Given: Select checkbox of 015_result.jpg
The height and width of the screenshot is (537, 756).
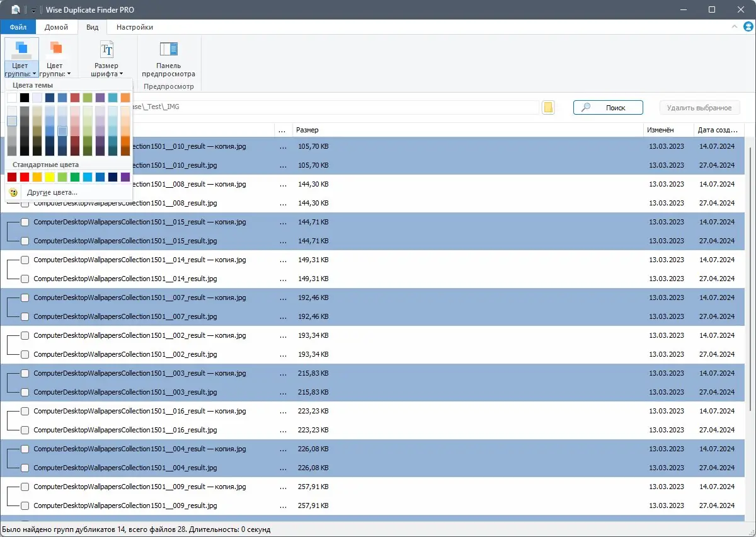Looking at the screenshot, I should point(25,241).
